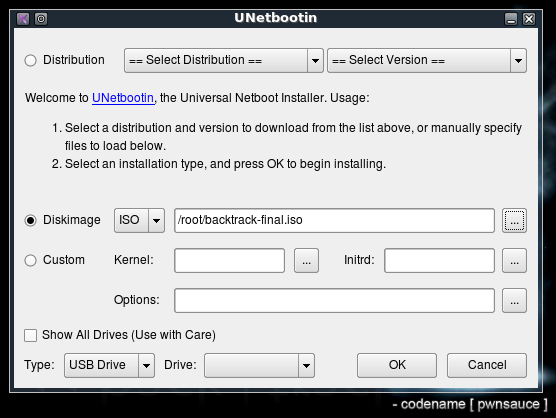
Task: Close the UNetbootin window with the X icon
Action: [x=529, y=19]
